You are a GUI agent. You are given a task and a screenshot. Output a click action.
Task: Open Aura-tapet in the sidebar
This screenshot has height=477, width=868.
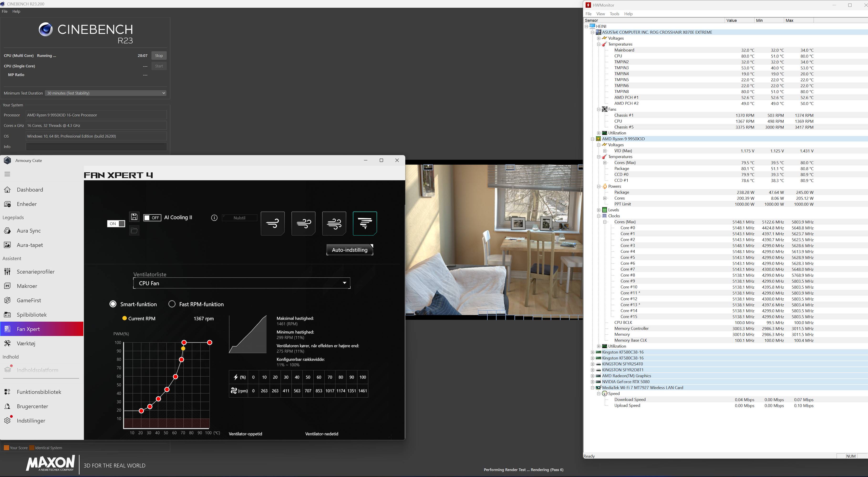point(41,245)
